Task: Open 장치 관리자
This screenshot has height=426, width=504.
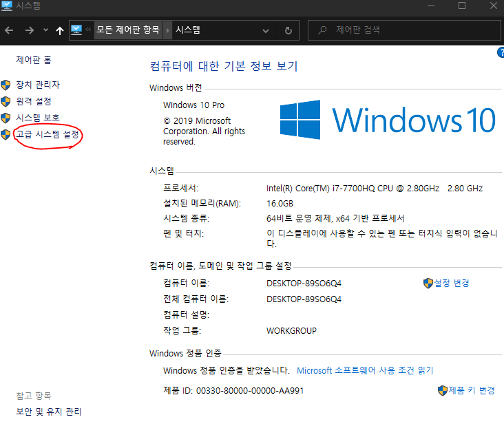Action: point(38,85)
